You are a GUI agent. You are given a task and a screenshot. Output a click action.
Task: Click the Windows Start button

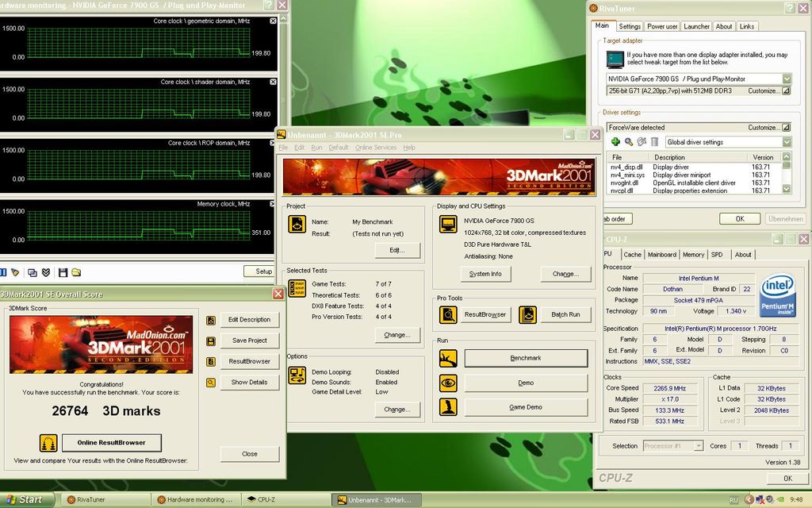pos(26,500)
